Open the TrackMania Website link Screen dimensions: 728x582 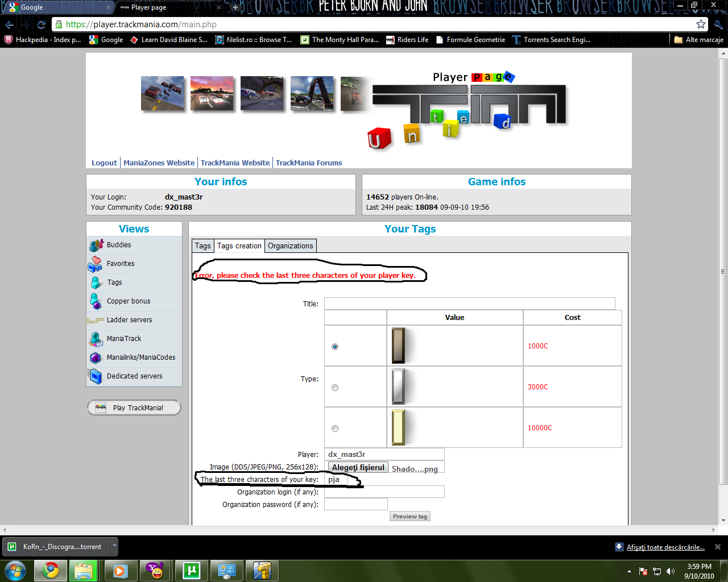(x=235, y=163)
